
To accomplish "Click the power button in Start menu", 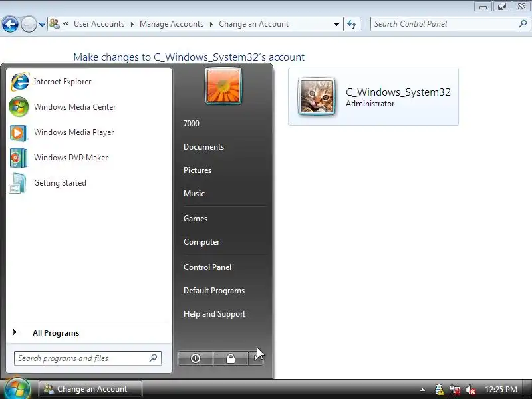I will coord(196,358).
